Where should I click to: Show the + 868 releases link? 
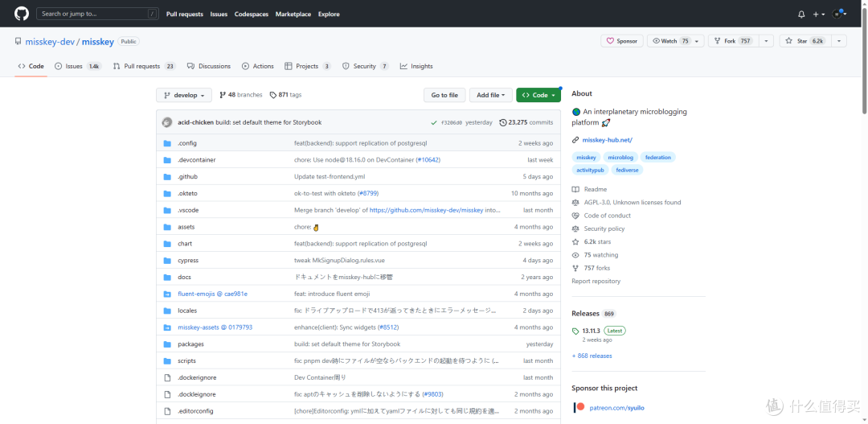click(x=592, y=356)
